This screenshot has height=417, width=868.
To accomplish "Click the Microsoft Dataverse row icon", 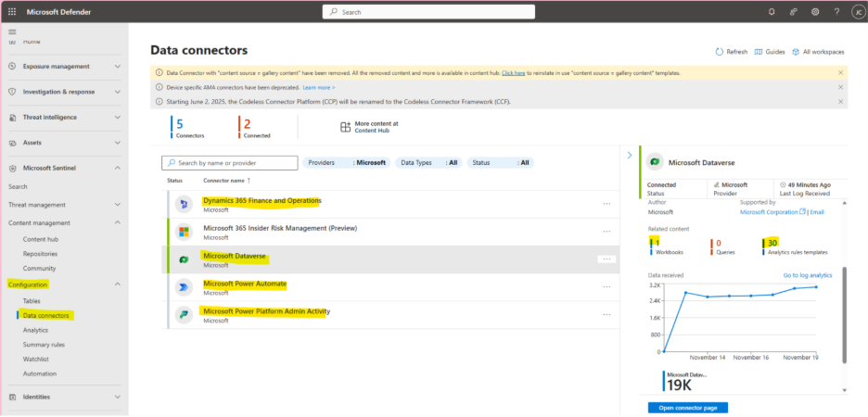I will click(184, 260).
